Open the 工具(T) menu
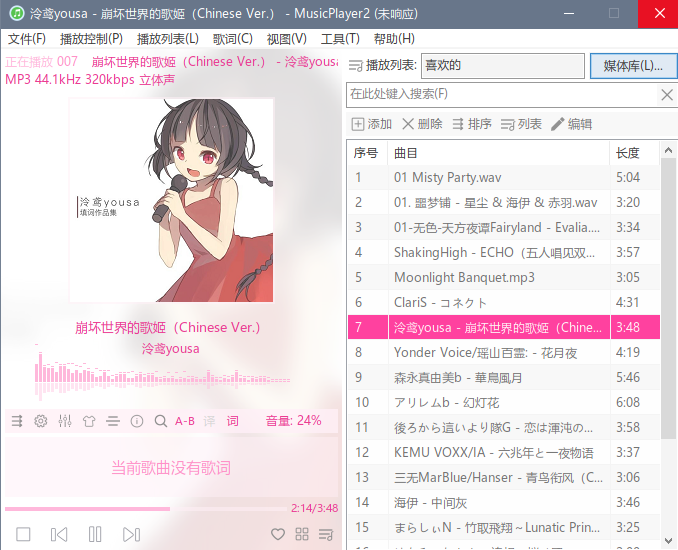Viewport: 678px width, 550px height. click(x=340, y=39)
